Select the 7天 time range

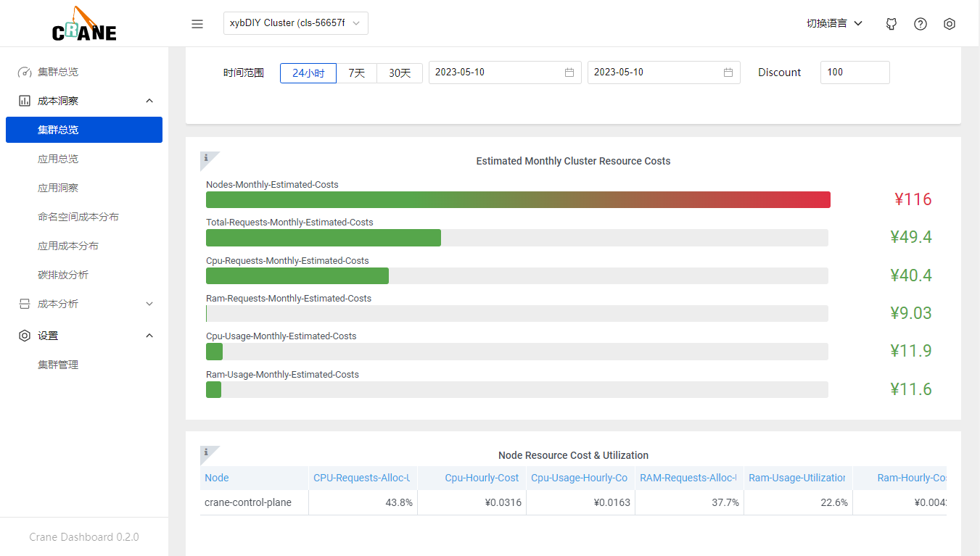click(x=356, y=72)
